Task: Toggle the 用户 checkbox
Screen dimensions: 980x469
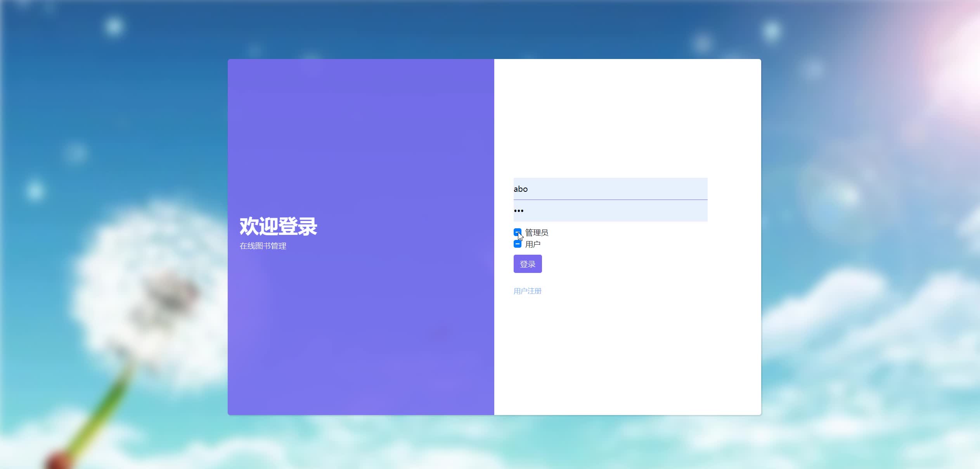Action: tap(517, 244)
